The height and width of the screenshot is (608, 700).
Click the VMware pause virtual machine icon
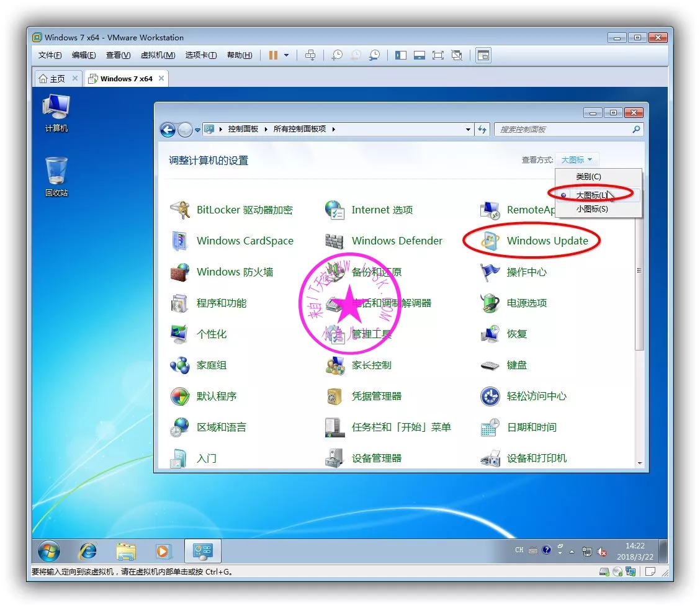[x=273, y=55]
